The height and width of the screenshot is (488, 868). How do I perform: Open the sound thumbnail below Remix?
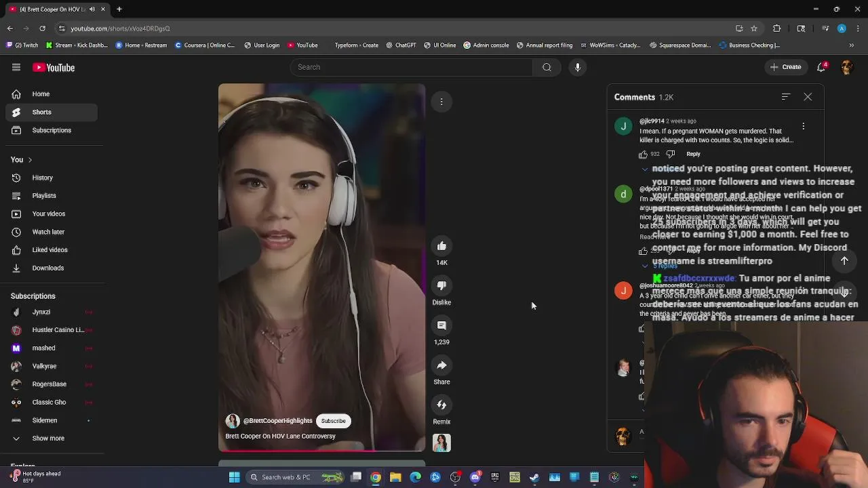pyautogui.click(x=441, y=443)
